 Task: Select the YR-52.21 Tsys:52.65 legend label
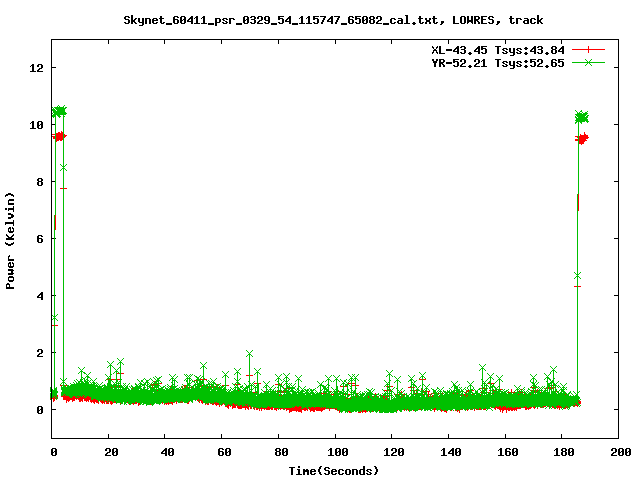click(x=498, y=63)
